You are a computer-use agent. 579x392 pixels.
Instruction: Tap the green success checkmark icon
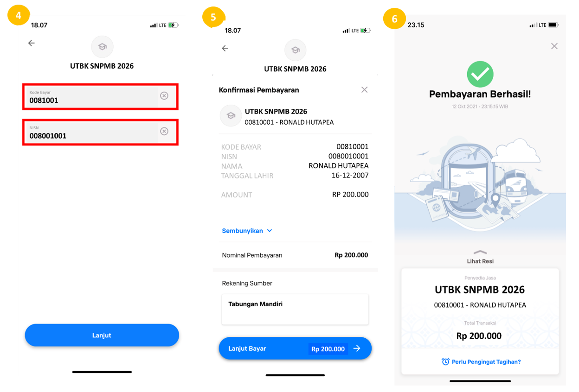[480, 74]
